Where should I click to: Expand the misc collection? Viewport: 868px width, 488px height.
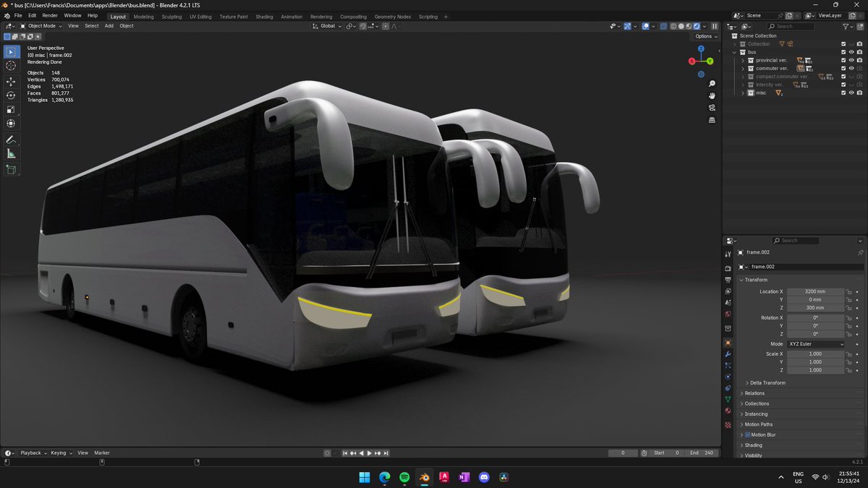742,93
